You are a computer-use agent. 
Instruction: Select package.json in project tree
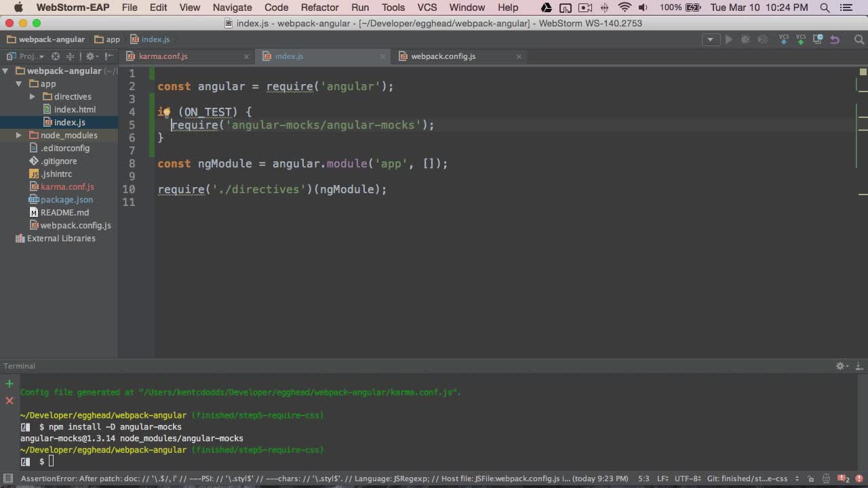tap(66, 199)
